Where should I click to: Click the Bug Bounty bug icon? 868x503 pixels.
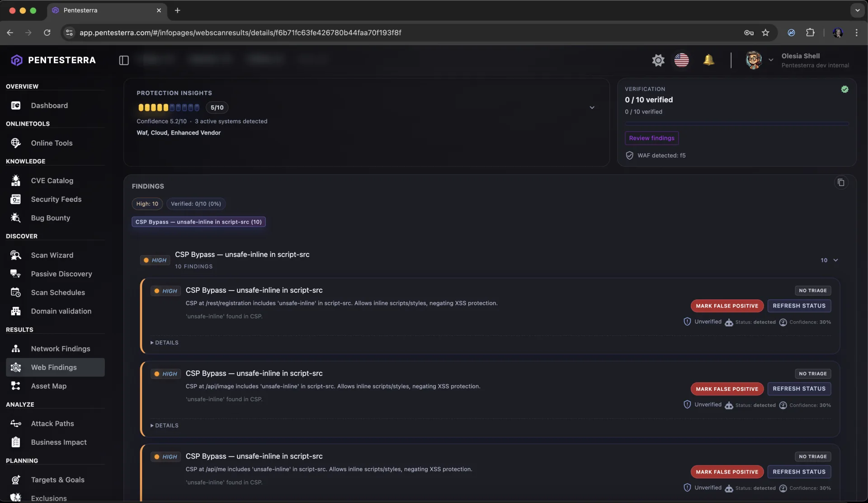pos(16,218)
